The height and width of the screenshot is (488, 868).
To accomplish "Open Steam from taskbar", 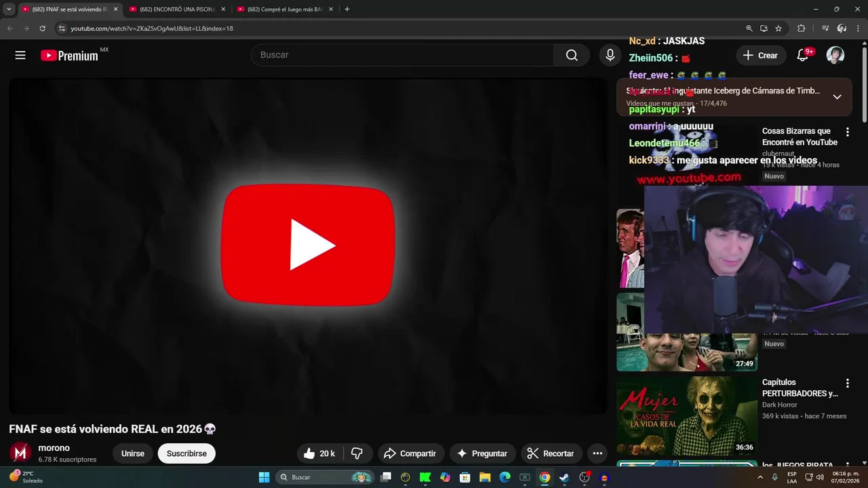I will click(x=564, y=477).
